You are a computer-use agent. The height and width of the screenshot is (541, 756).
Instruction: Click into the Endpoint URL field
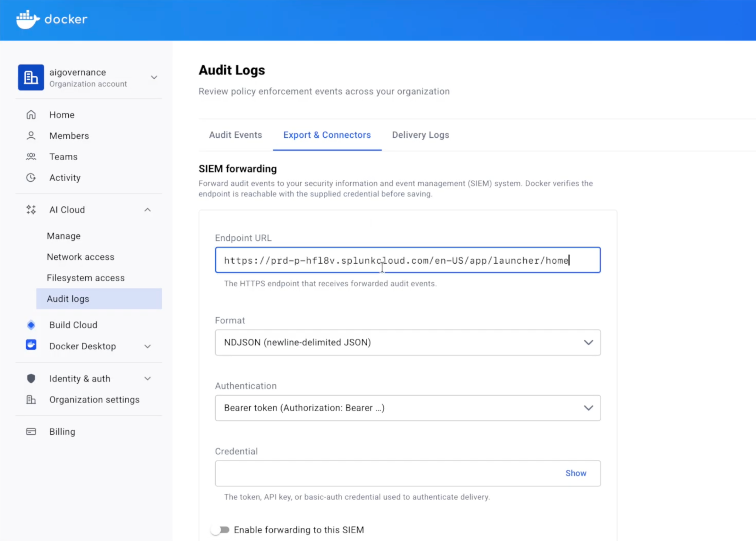tap(408, 260)
